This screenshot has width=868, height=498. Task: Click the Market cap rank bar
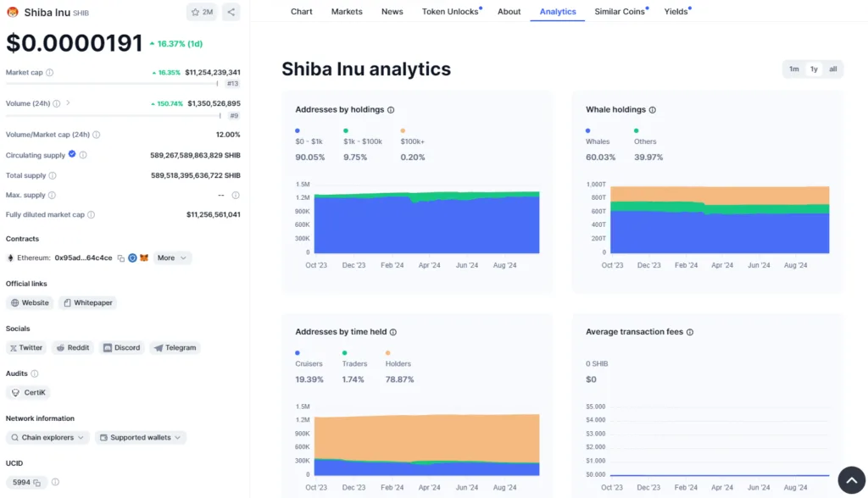pos(112,84)
